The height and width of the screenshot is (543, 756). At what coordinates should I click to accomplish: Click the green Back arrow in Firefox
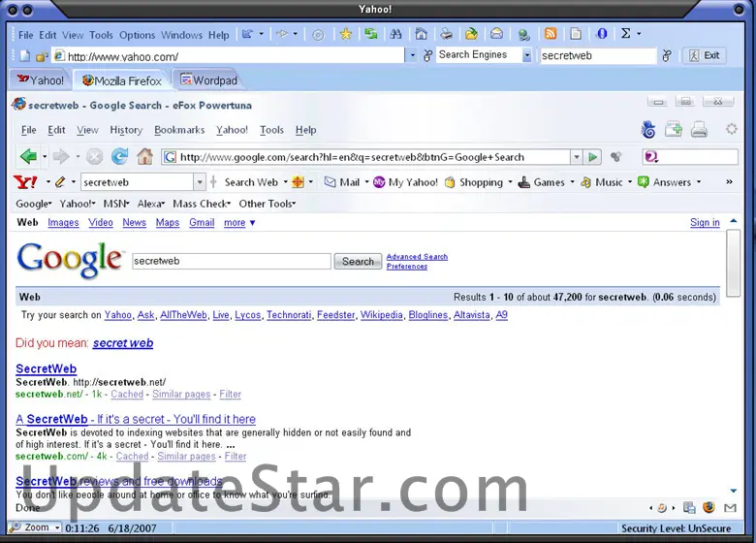tap(28, 156)
